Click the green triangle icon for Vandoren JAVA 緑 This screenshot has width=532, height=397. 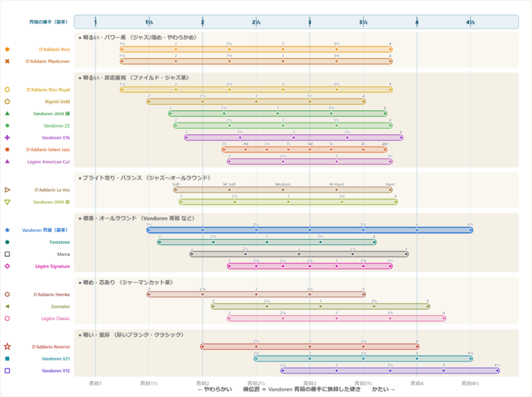pos(7,114)
